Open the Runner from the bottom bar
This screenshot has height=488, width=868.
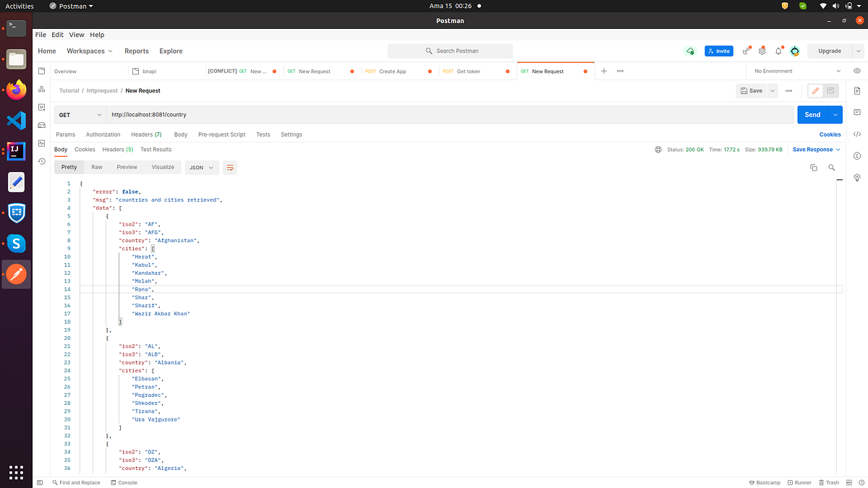[799, 482]
